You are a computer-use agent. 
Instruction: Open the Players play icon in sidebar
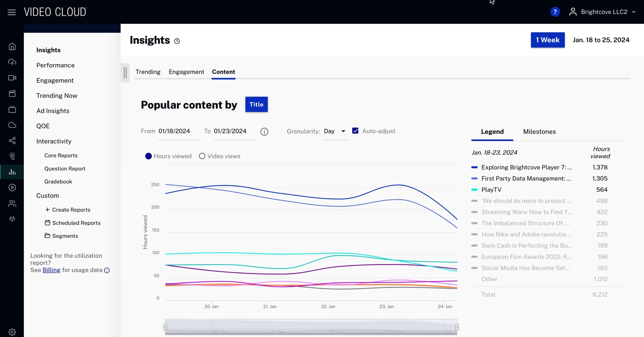coord(12,188)
